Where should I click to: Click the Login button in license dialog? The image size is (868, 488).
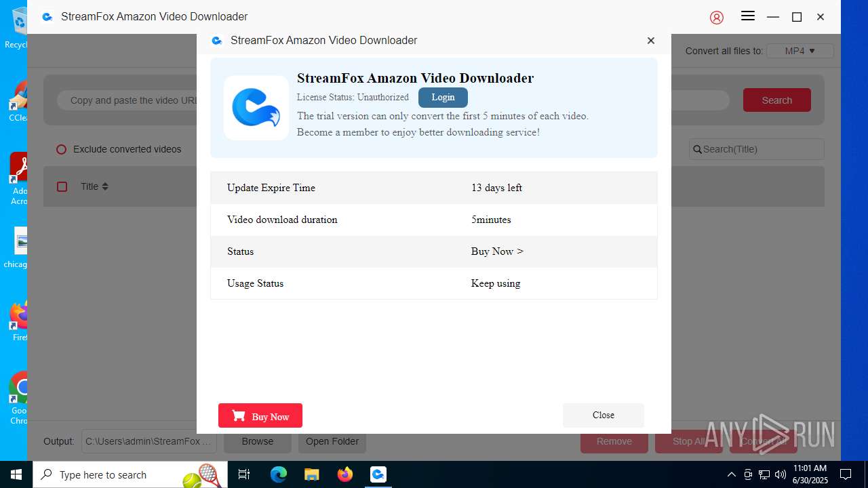point(443,97)
